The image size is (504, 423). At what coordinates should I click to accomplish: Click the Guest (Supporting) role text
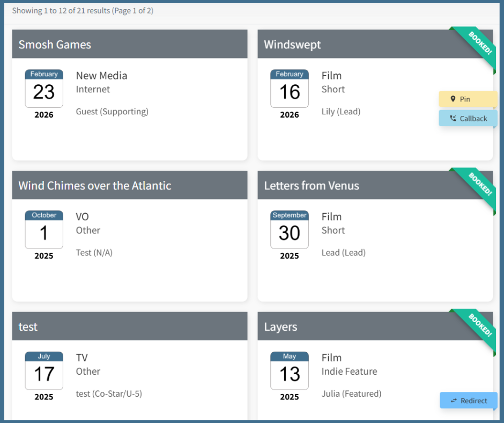[x=112, y=112]
